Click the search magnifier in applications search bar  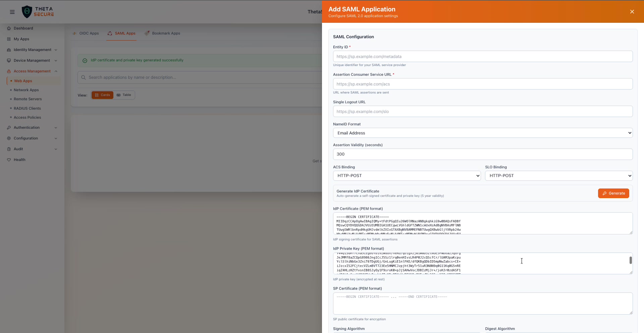pyautogui.click(x=83, y=77)
